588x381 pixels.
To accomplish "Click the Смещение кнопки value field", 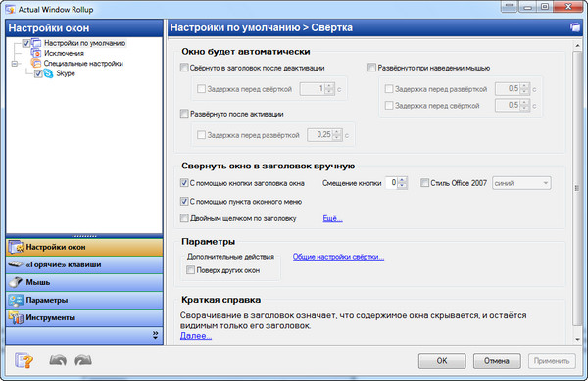I will [391, 183].
